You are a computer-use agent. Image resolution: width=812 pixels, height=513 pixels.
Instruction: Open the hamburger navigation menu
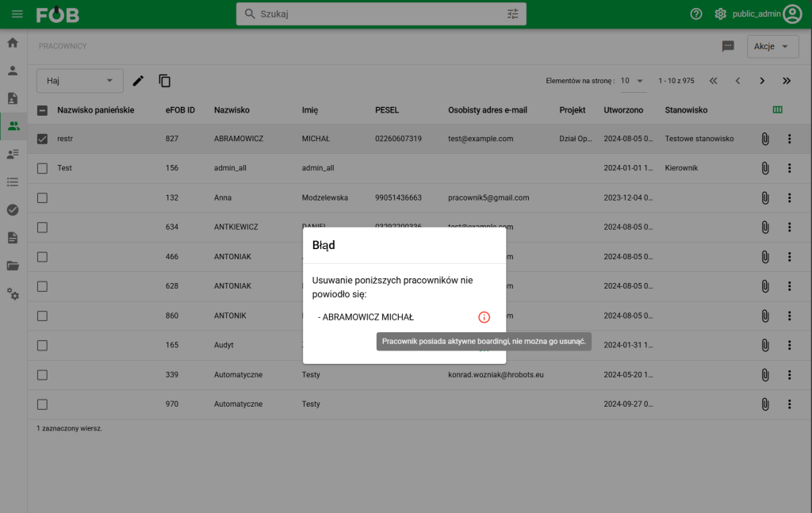click(x=17, y=14)
